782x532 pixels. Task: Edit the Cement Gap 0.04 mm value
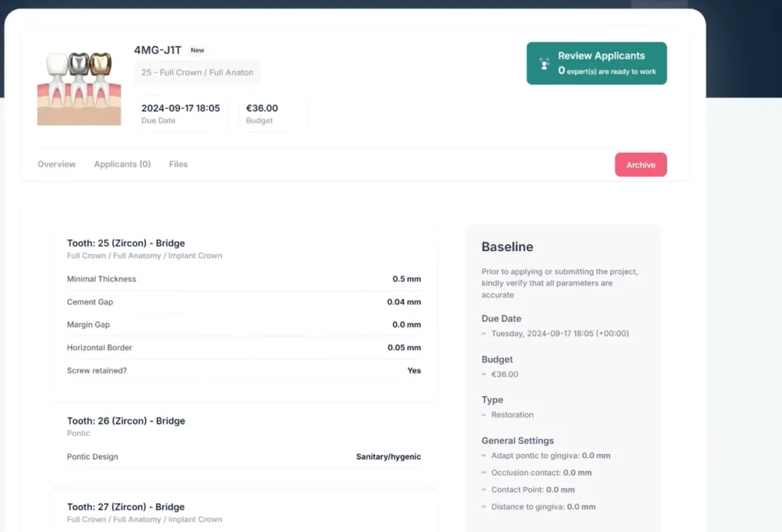406,301
